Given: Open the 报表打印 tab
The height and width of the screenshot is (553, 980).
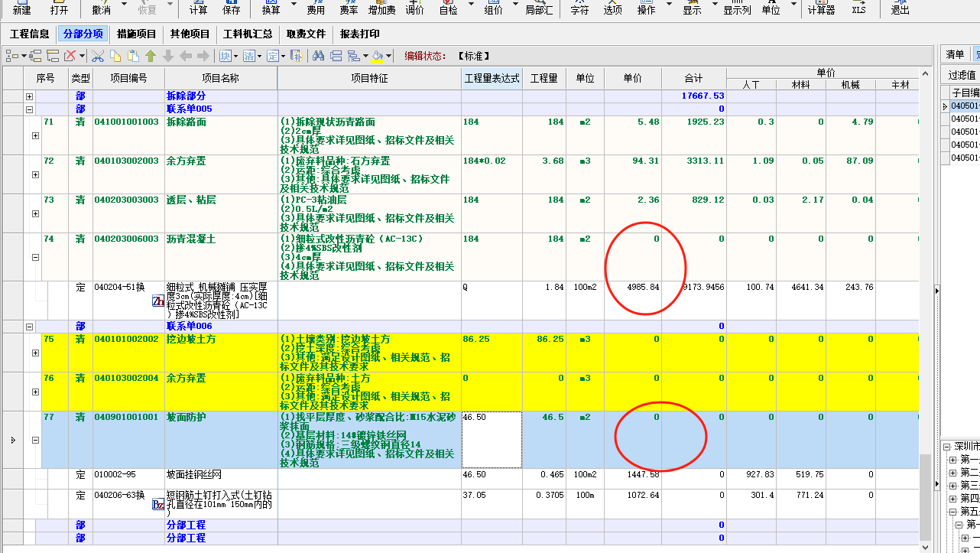Looking at the screenshot, I should (x=359, y=34).
